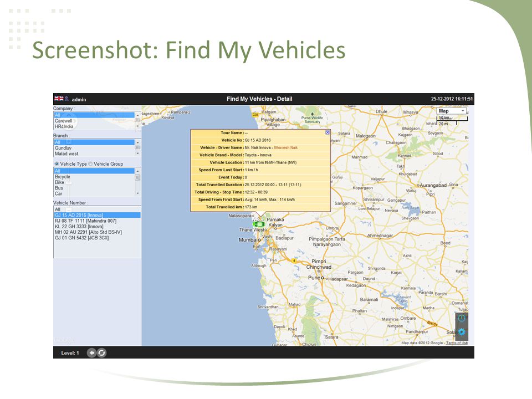Click scroll down arrow of Branch list
Image resolution: width=532 pixels, height=399 pixels.
(x=137, y=154)
